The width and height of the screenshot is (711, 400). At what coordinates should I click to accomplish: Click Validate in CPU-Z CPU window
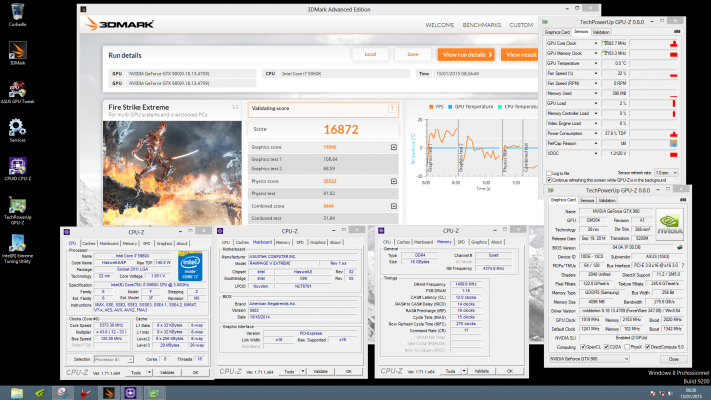point(167,373)
